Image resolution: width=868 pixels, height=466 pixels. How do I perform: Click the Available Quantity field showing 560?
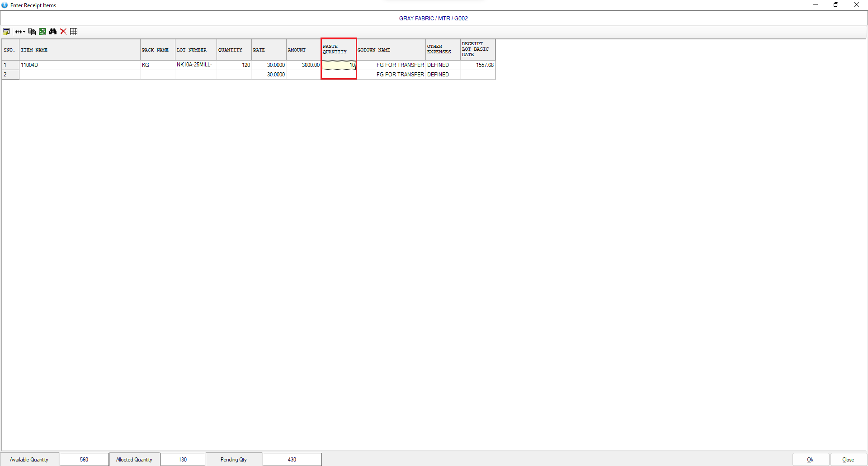[84, 460]
